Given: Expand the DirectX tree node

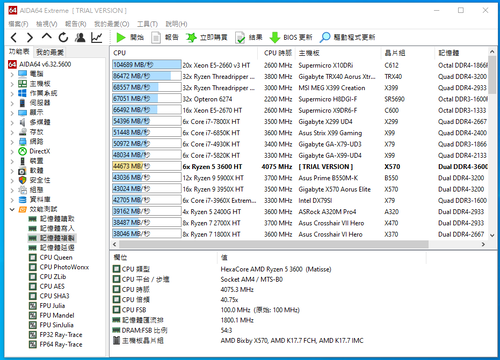Looking at the screenshot, I should (12, 151).
